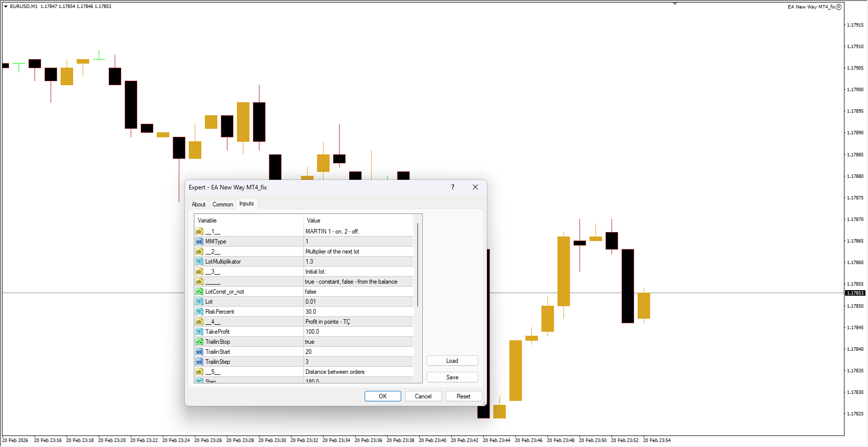This screenshot has height=447, width=868.
Task: Click the MMType integer variable icon
Action: [x=199, y=242]
